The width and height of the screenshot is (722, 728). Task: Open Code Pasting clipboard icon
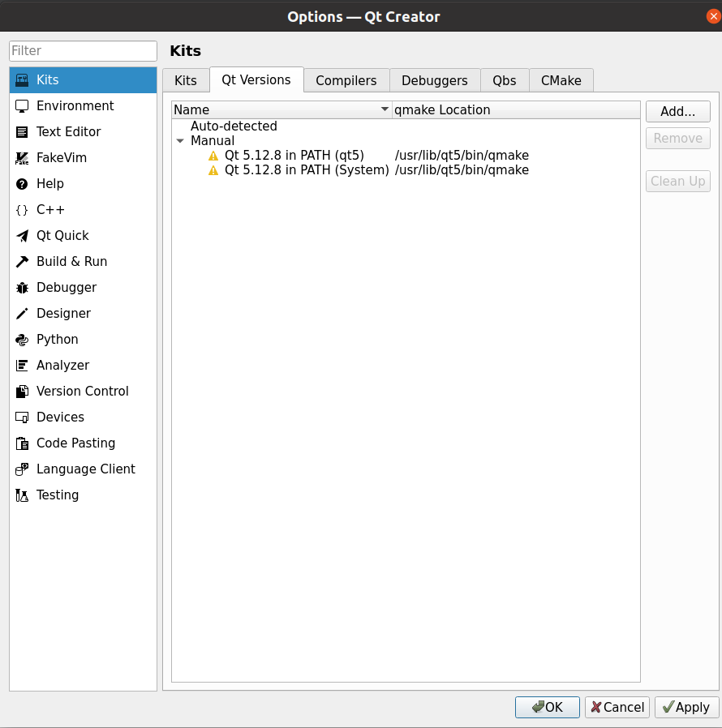pyautogui.click(x=22, y=443)
